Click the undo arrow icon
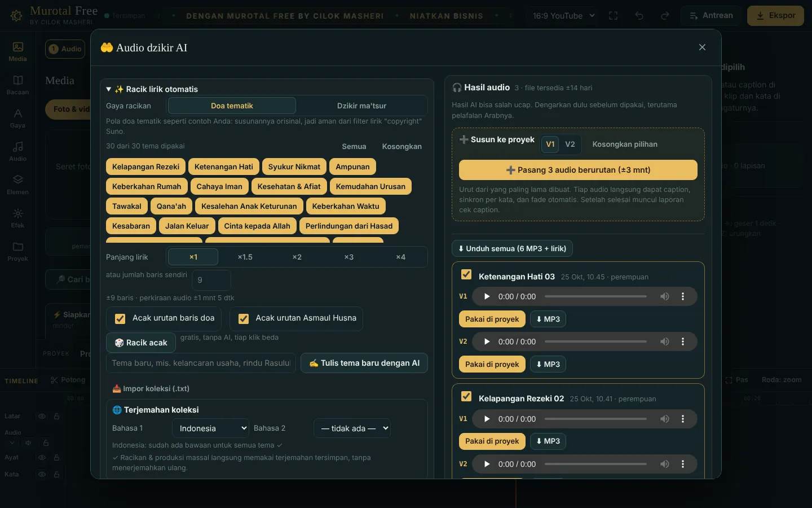This screenshot has width=812, height=508. point(639,16)
